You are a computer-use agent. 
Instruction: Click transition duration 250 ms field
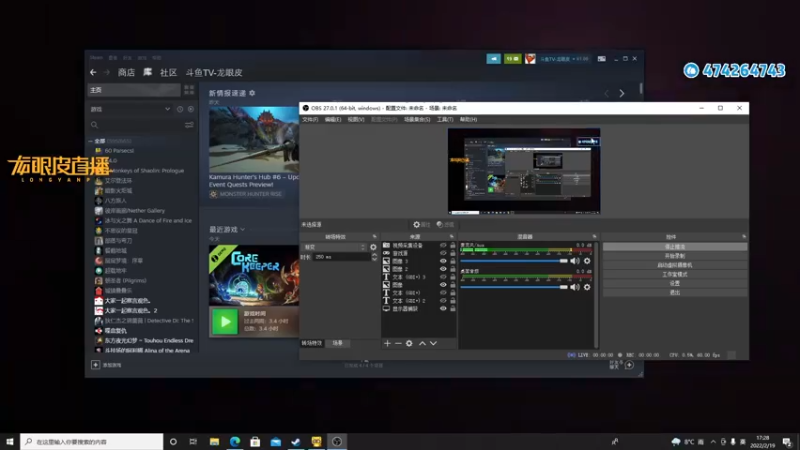point(341,257)
